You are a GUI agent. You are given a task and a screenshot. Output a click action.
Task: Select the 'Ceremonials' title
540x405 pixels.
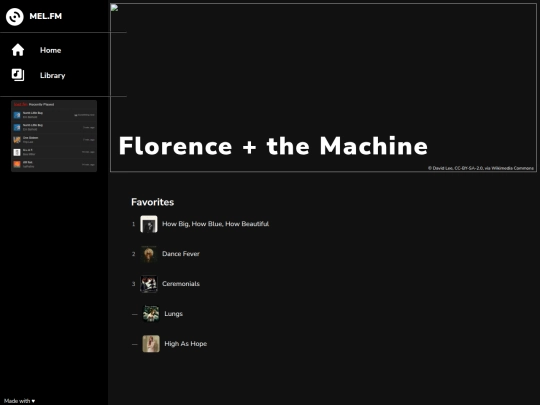pos(181,284)
